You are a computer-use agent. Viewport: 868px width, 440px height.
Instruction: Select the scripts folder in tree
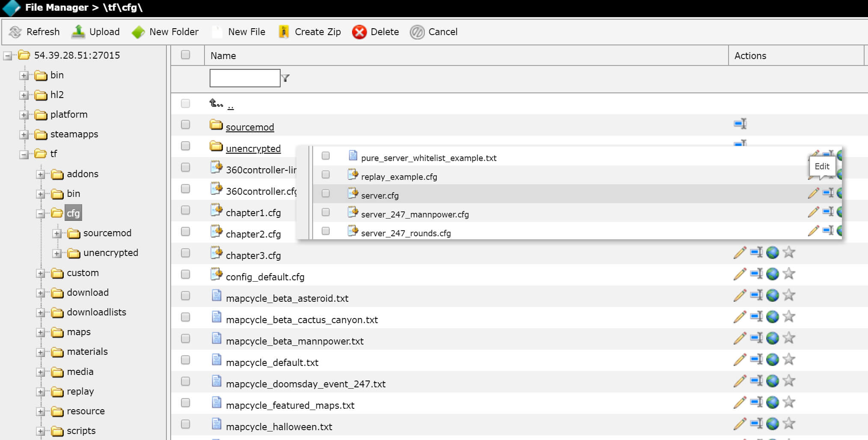click(81, 431)
